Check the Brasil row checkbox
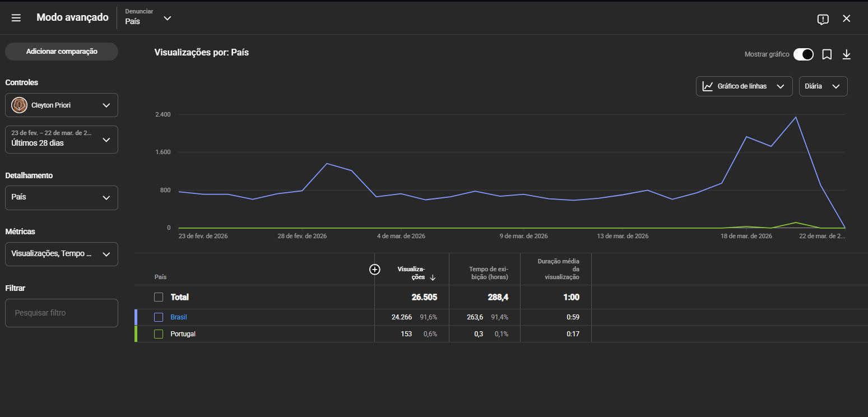This screenshot has height=417, width=868. tap(159, 317)
